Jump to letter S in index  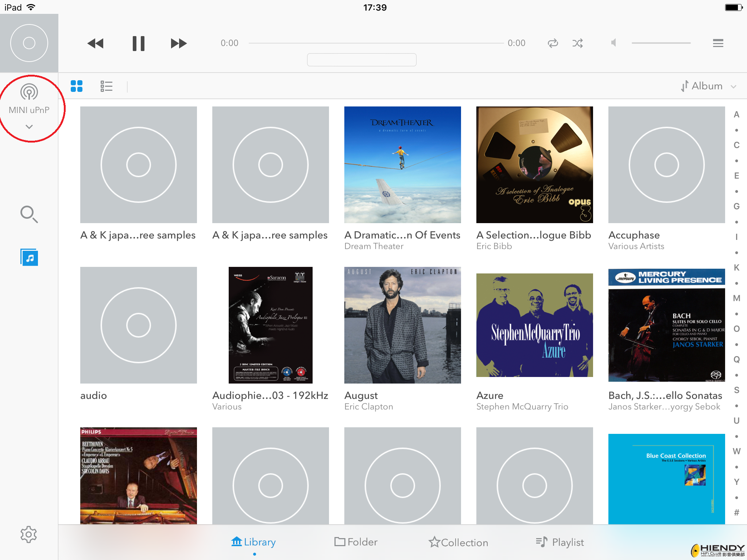tap(736, 390)
